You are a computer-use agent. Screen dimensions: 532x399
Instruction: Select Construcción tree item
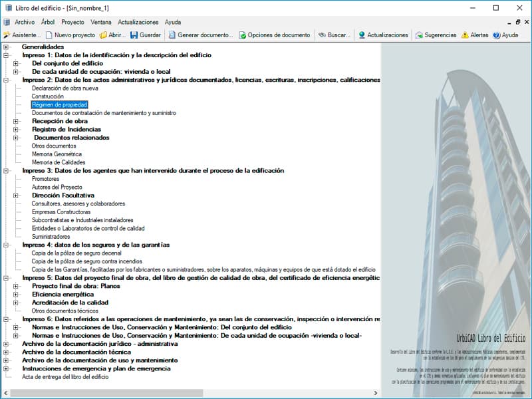(x=47, y=96)
